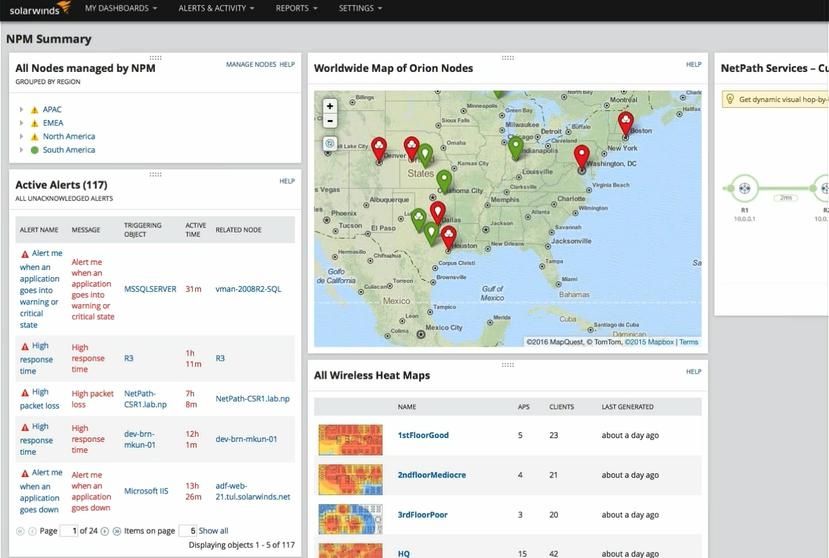The height and width of the screenshot is (558, 829).
Task: Click the red pin near Salt Lake City
Action: tap(379, 149)
